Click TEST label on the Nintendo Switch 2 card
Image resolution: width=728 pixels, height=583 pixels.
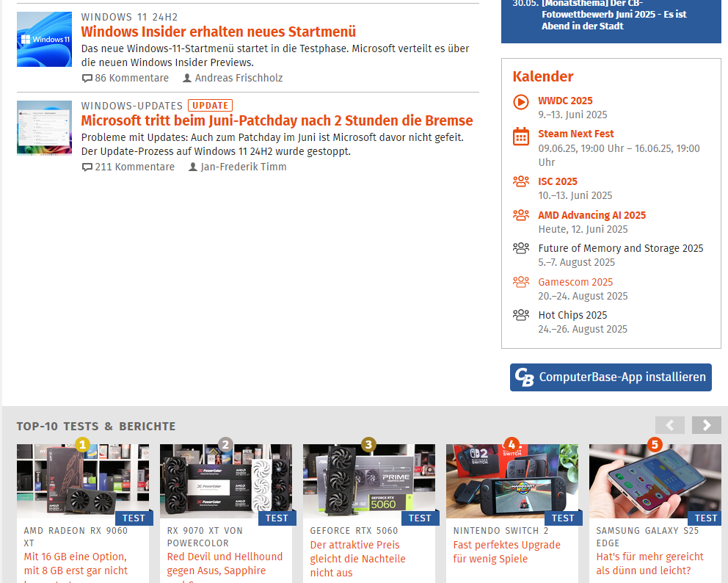[563, 518]
